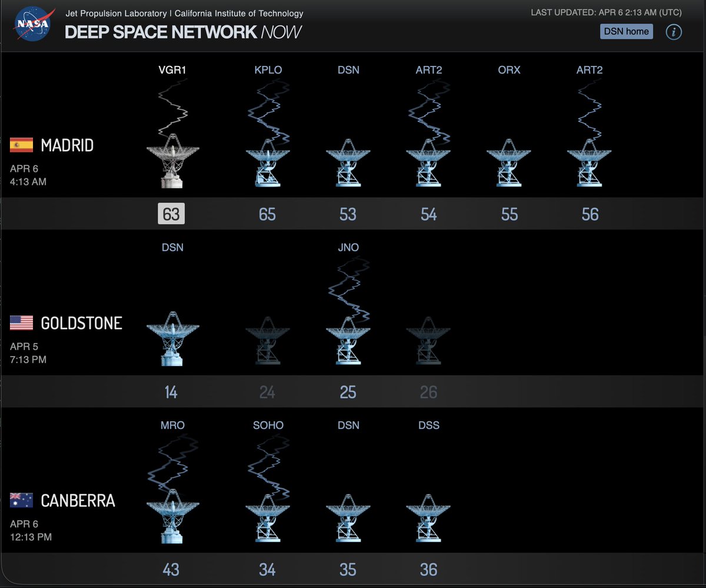This screenshot has width=706, height=588.
Task: Click the MADRID station name
Action: [x=67, y=145]
